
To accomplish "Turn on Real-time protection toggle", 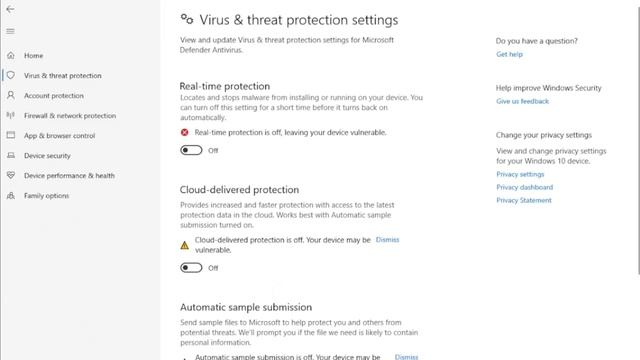I will click(x=191, y=150).
